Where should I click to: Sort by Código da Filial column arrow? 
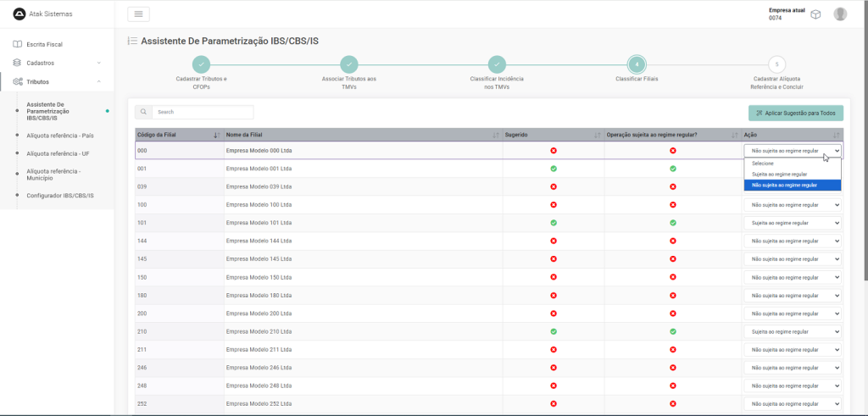point(217,135)
